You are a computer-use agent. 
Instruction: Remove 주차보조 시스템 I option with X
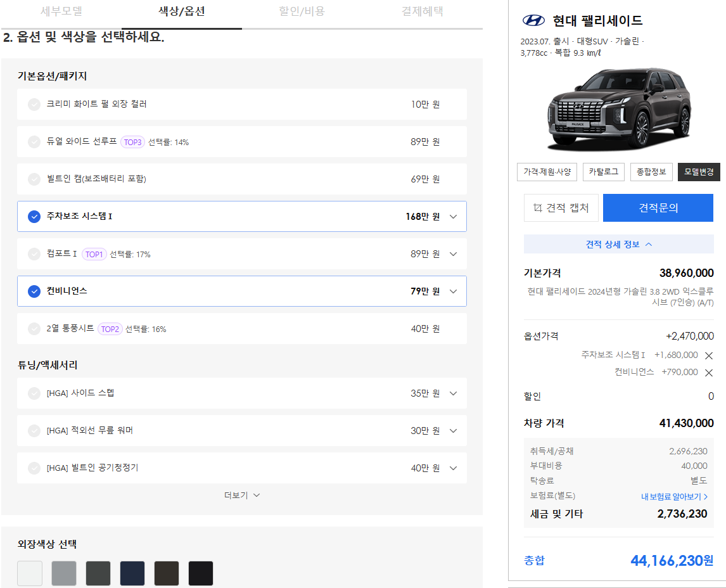pos(708,355)
